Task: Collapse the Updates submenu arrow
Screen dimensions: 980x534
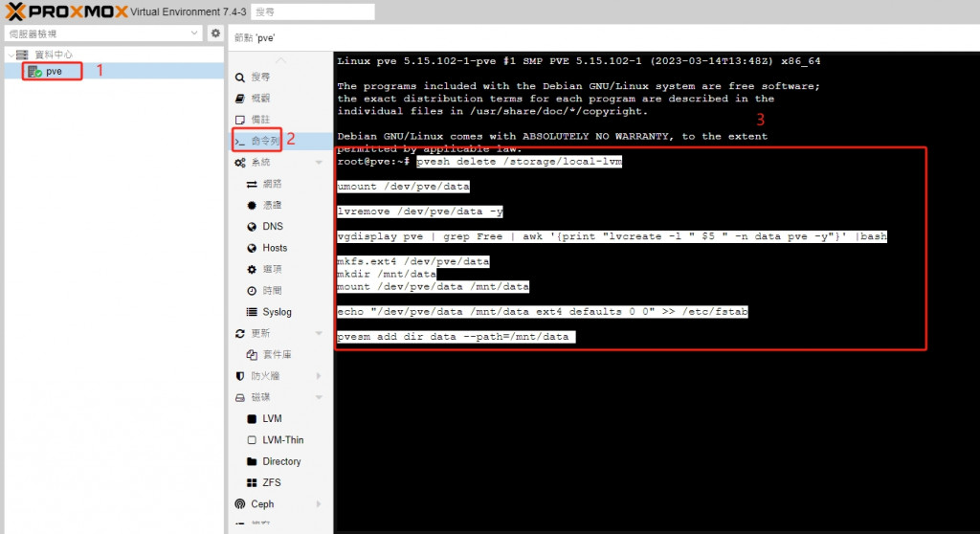Action: [319, 333]
